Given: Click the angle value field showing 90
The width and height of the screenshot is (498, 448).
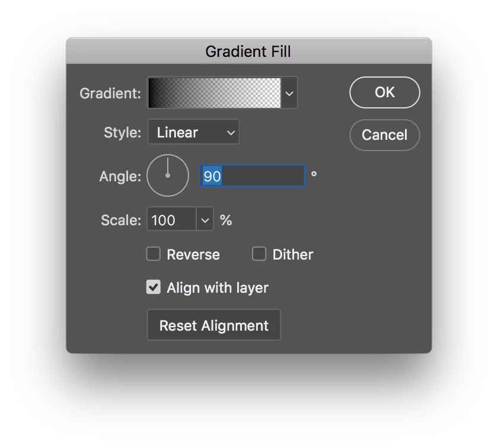Looking at the screenshot, I should 253,176.
